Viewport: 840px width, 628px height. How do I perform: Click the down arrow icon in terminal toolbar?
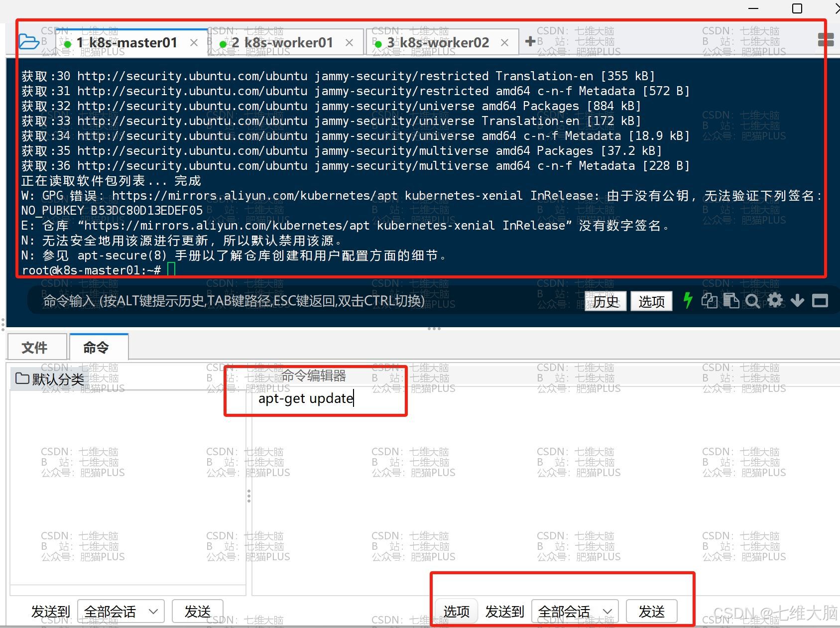[x=797, y=300]
